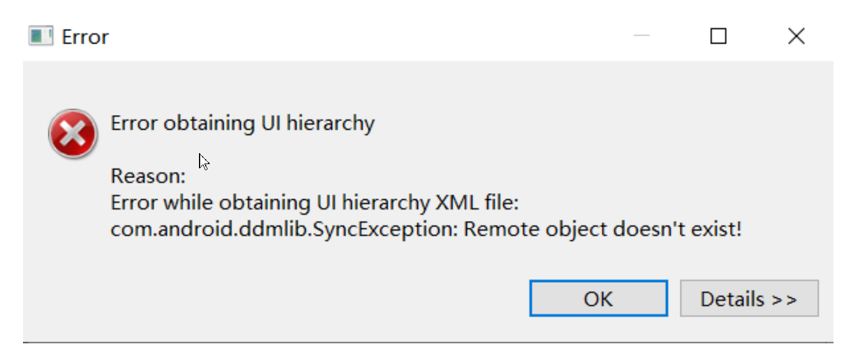
Task: Click the OK button
Action: click(598, 298)
